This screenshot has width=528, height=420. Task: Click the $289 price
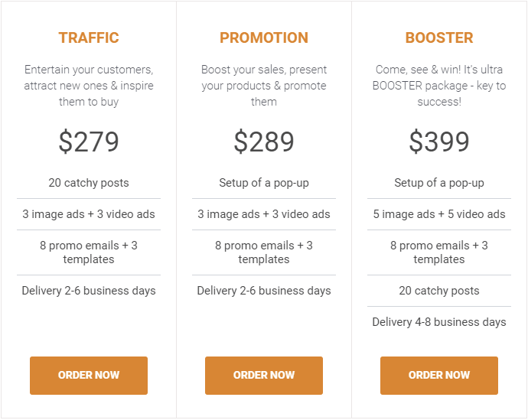[264, 142]
